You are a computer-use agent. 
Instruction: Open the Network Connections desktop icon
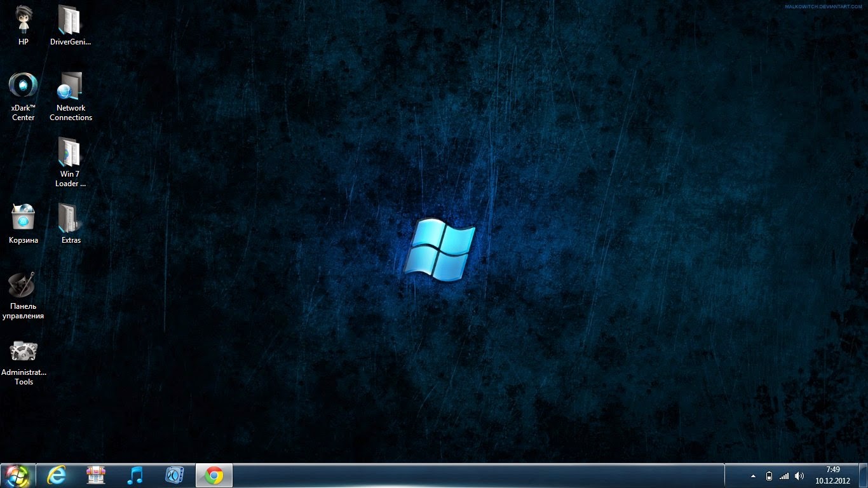click(x=71, y=96)
